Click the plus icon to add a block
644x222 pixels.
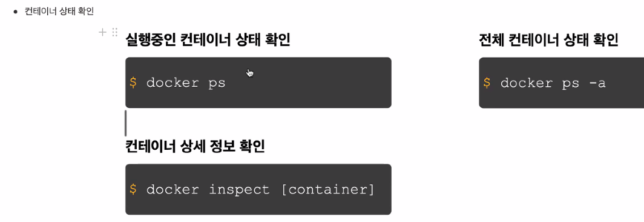(x=102, y=32)
